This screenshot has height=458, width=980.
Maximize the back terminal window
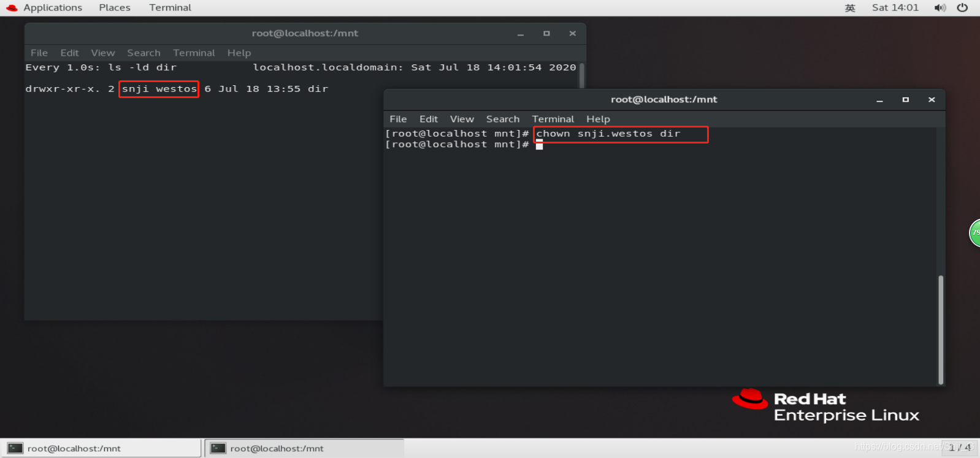[546, 33]
